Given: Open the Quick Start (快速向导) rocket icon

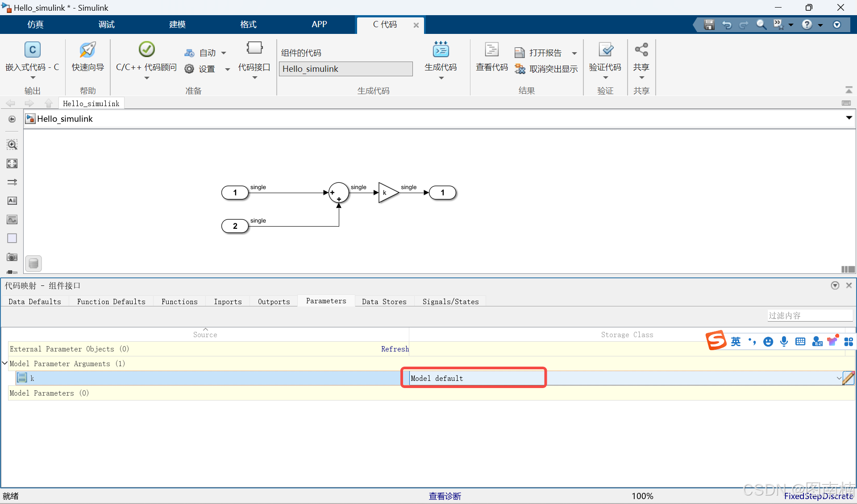Looking at the screenshot, I should click(x=87, y=50).
